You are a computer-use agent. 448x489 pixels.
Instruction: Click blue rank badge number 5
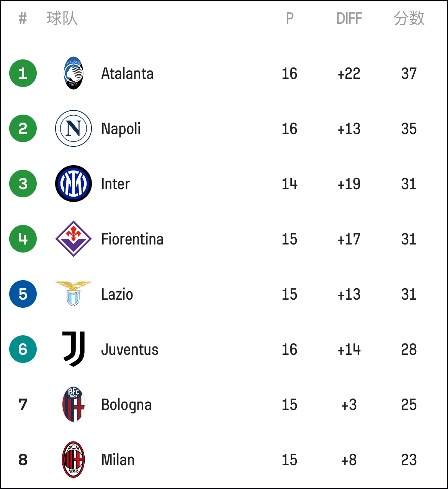tap(23, 294)
